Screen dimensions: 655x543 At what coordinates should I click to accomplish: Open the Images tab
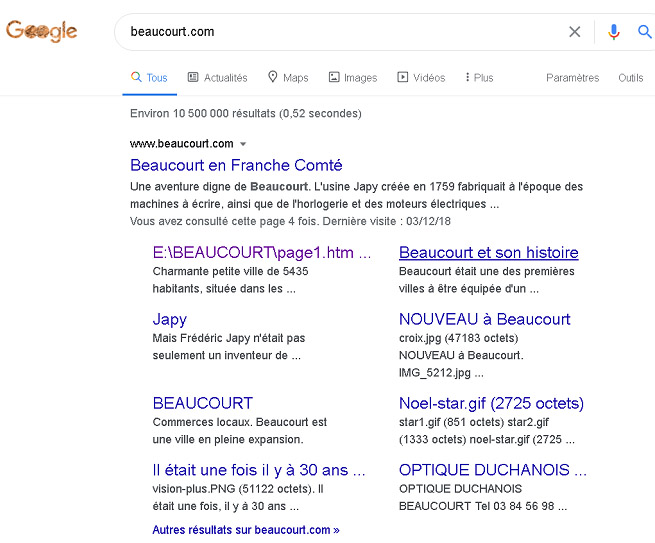tap(353, 78)
